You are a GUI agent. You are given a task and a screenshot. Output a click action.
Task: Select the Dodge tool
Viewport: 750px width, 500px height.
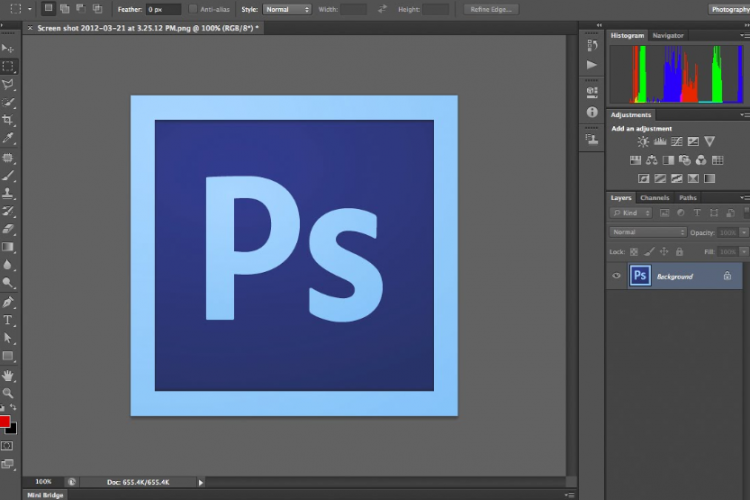pyautogui.click(x=8, y=283)
